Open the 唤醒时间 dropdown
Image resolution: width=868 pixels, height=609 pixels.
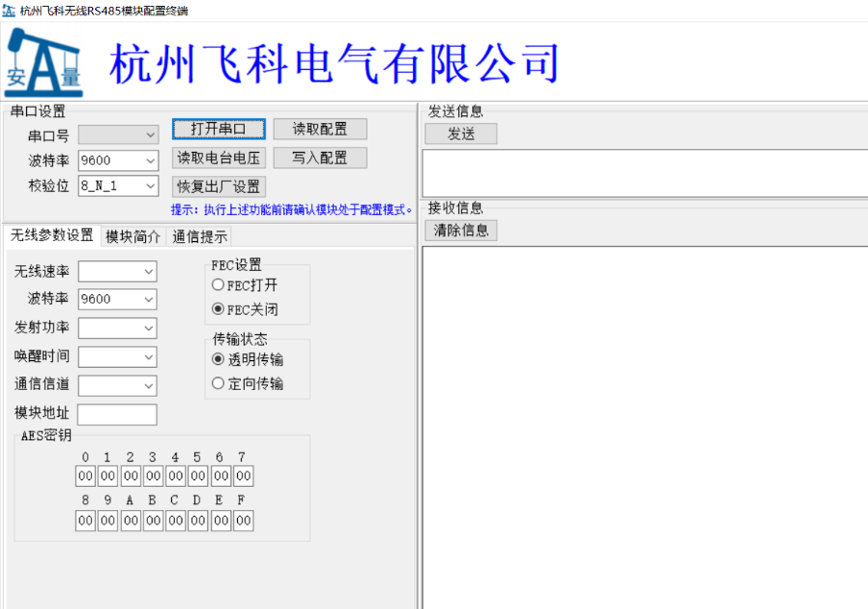pyautogui.click(x=117, y=357)
